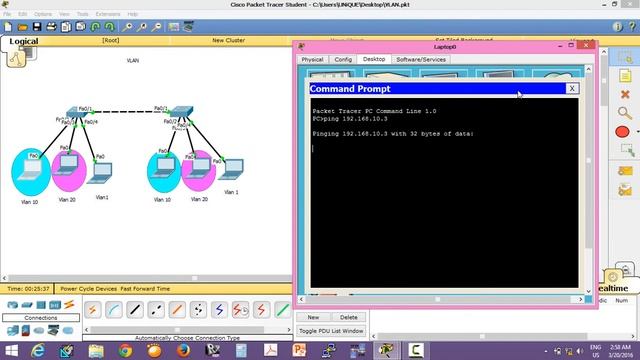The width and height of the screenshot is (640, 360).
Task: Open the Config tab in Laptop0 window
Action: point(343,60)
